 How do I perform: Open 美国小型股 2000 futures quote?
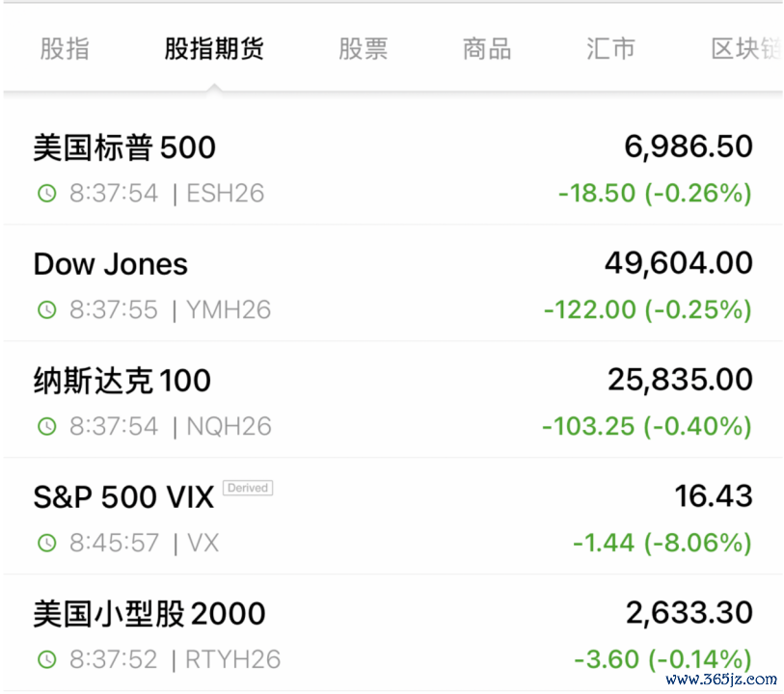pos(149,614)
